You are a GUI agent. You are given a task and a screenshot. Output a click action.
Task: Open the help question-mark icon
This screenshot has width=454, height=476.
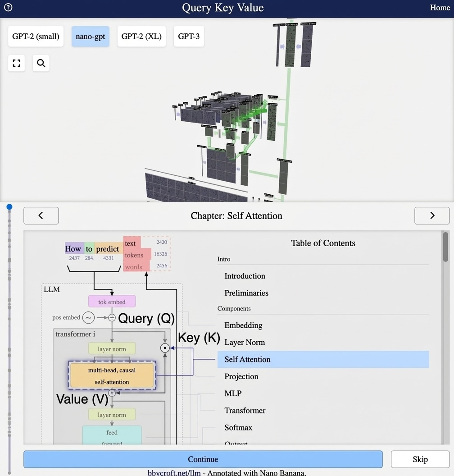pyautogui.click(x=8, y=7)
